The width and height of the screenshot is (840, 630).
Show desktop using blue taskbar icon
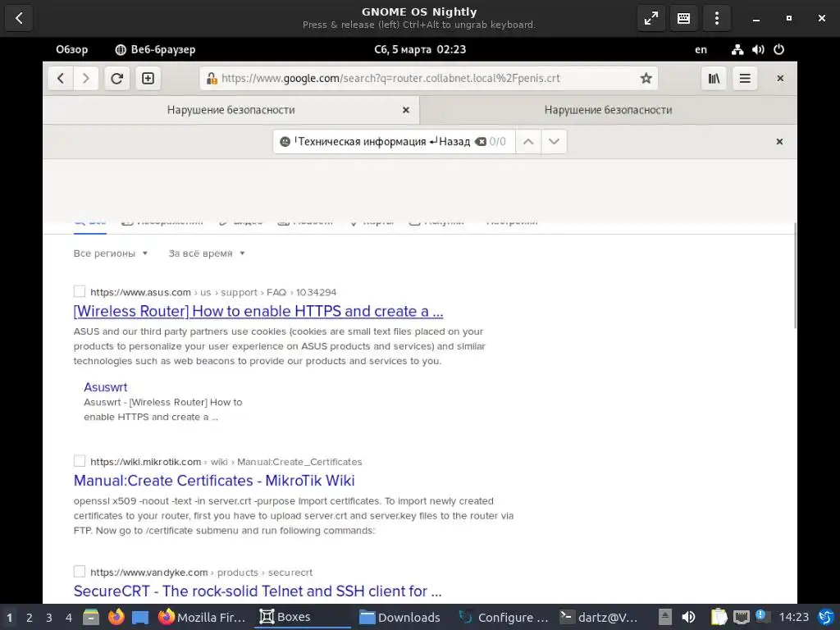[140, 617]
